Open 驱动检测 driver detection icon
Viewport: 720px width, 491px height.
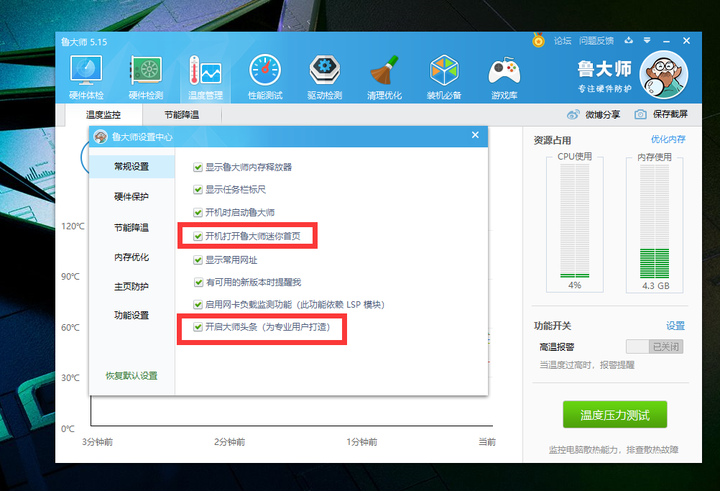point(325,76)
